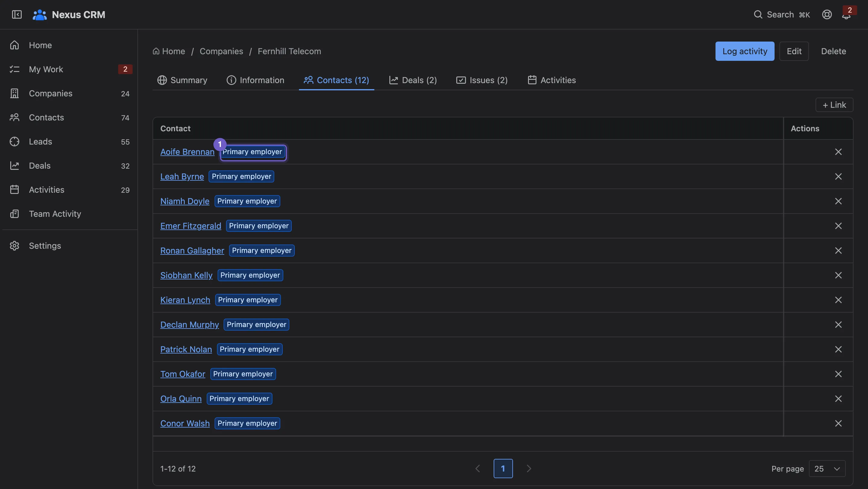Switch to the Activities tab
Viewport: 868px width, 489px height.
click(552, 80)
